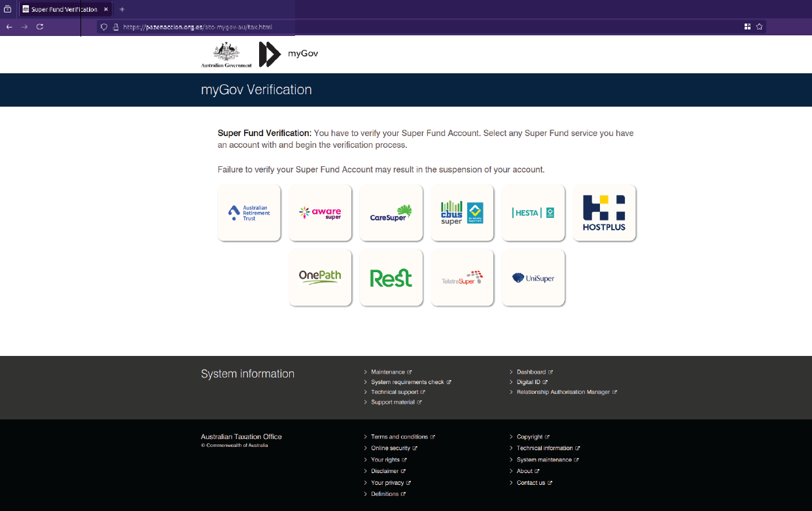Select the Rest super fund
Viewport: 812px width, 511px height.
391,277
